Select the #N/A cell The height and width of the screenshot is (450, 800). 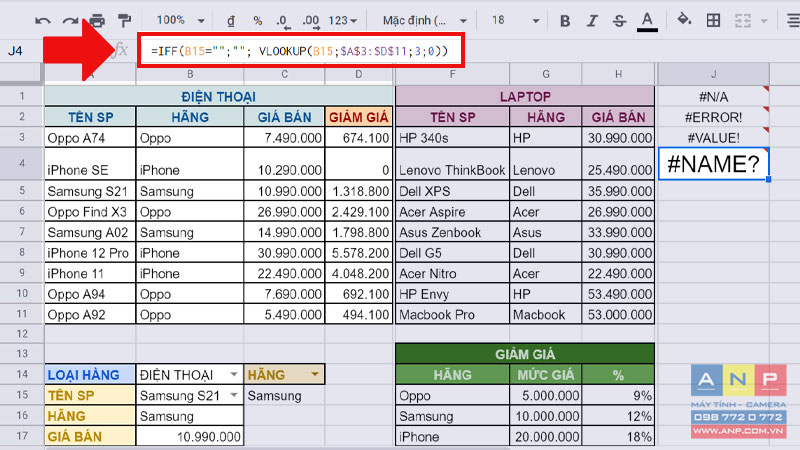[x=713, y=96]
